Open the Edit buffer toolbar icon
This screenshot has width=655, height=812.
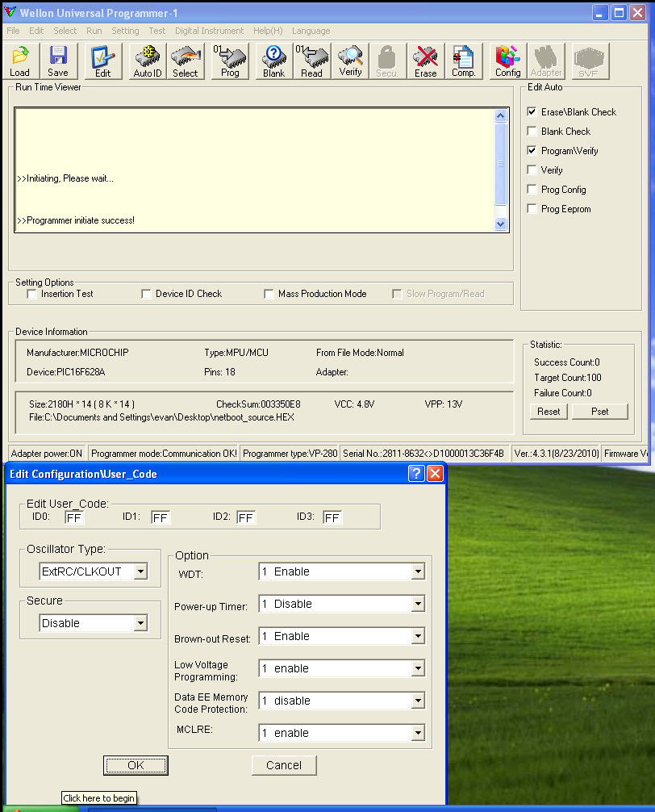pyautogui.click(x=103, y=61)
